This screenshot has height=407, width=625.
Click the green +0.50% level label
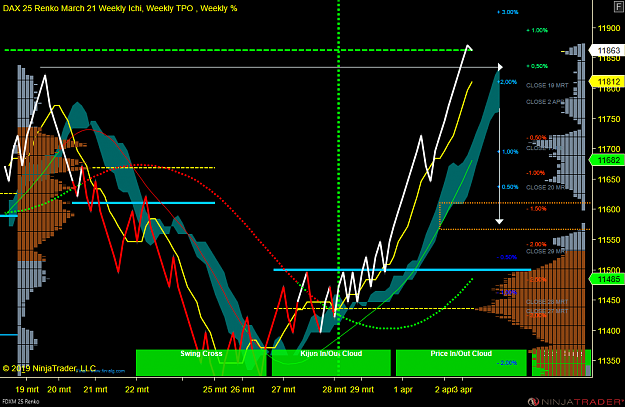[x=537, y=66]
